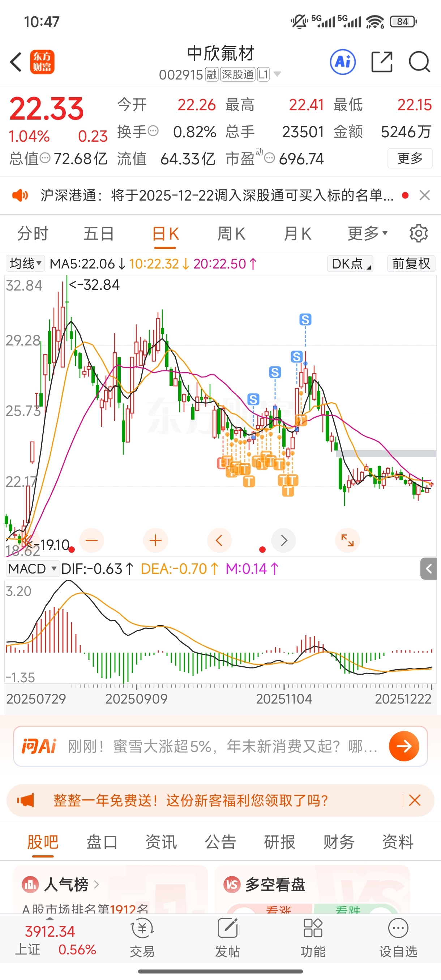Open the 盘口 tab

point(102,842)
